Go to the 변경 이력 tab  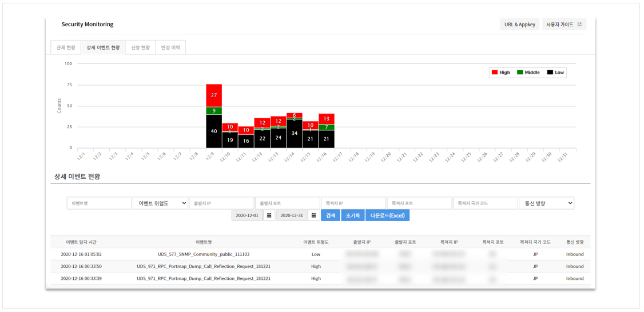click(x=171, y=47)
